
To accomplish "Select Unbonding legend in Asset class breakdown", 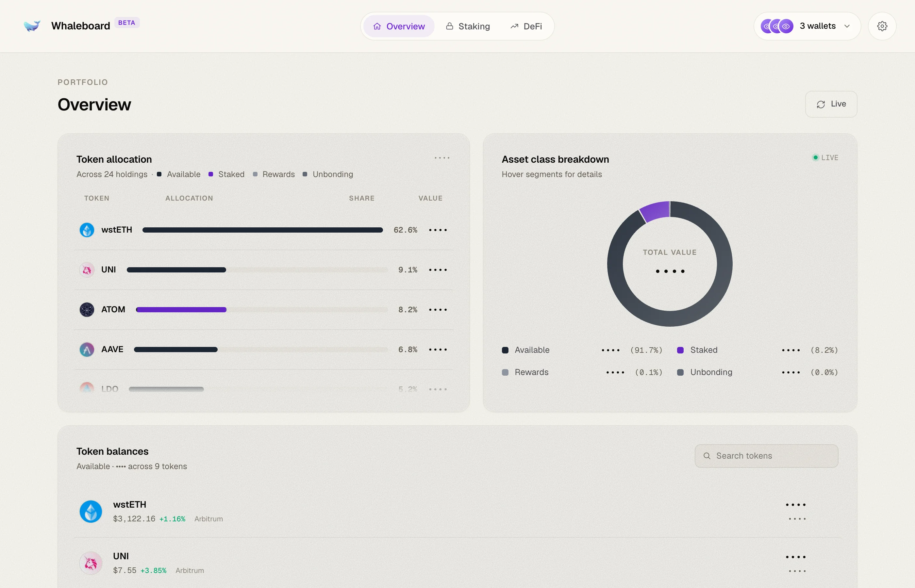I will tap(705, 372).
